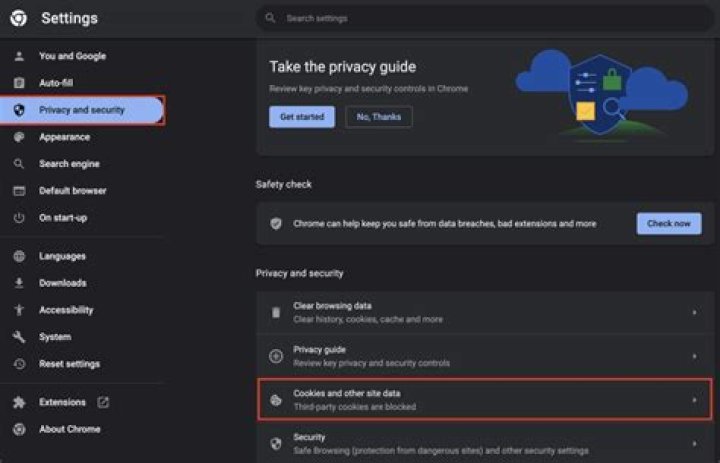Click the Chrome logo beside Settings

pyautogui.click(x=18, y=18)
